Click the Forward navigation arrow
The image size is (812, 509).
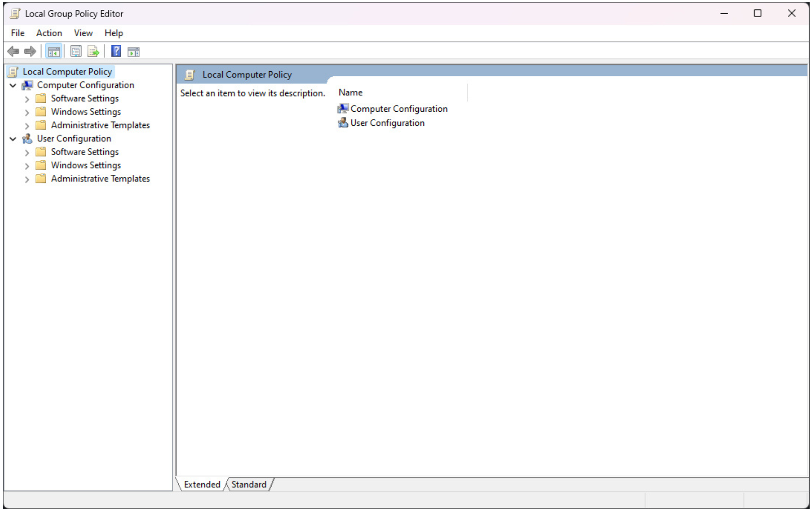[x=30, y=51]
